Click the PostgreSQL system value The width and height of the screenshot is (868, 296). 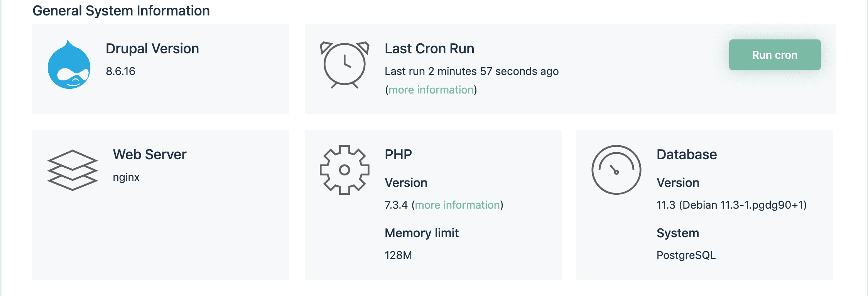coord(686,255)
